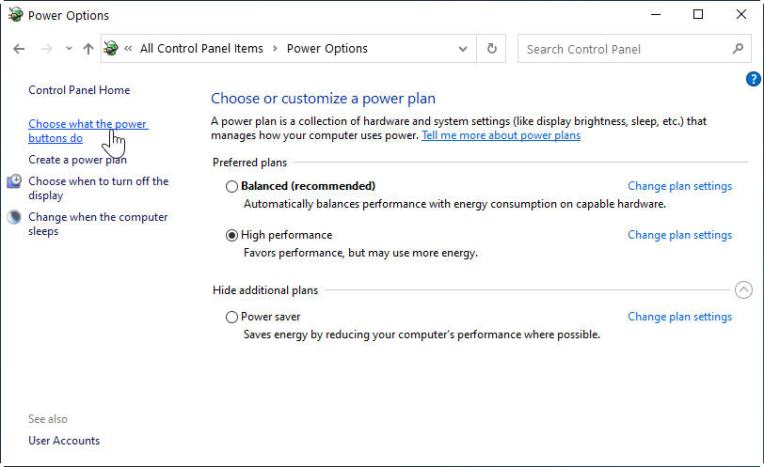Select the Power saver plan

point(232,317)
